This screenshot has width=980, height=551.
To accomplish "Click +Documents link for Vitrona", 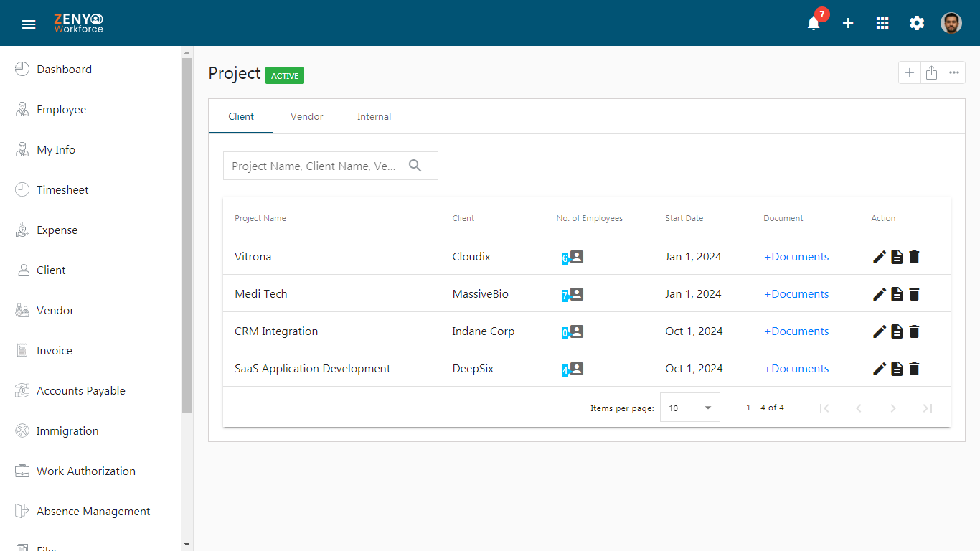I will tap(796, 257).
